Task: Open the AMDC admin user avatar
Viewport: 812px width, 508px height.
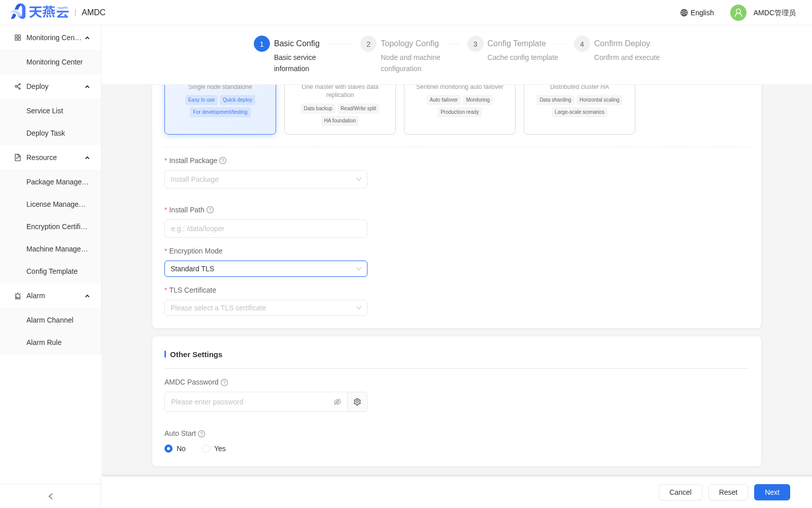Action: tap(738, 13)
